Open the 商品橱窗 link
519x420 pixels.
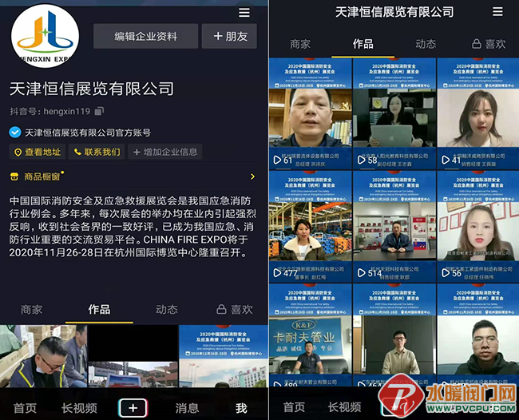pos(42,176)
